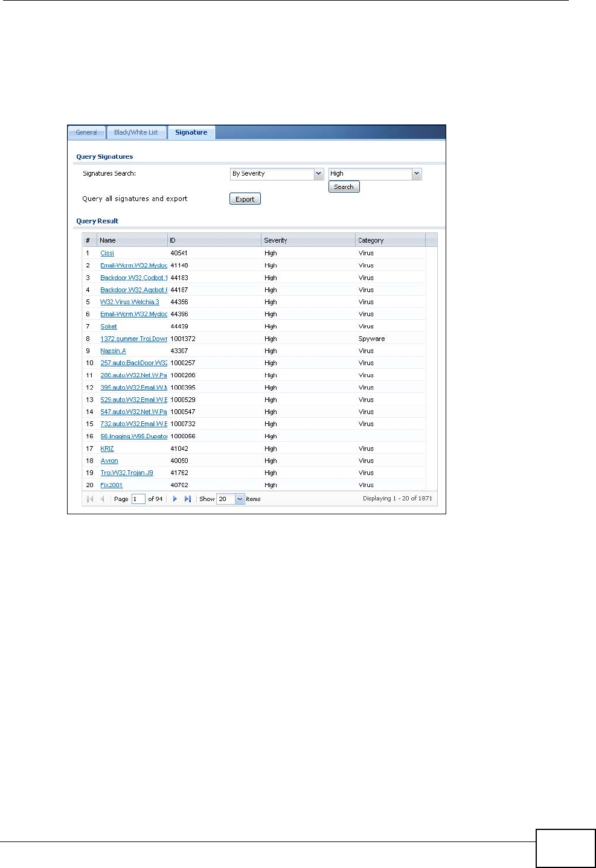Open the Cissi signature link

107,254
